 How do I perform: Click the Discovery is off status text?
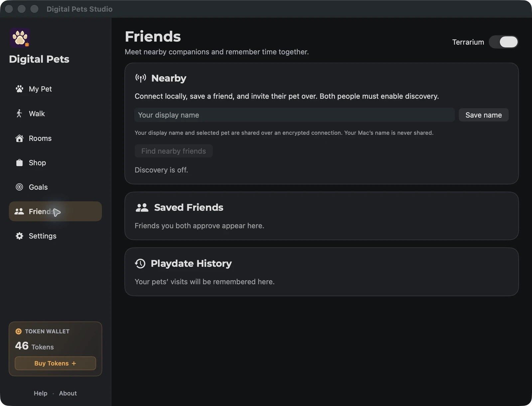click(161, 170)
